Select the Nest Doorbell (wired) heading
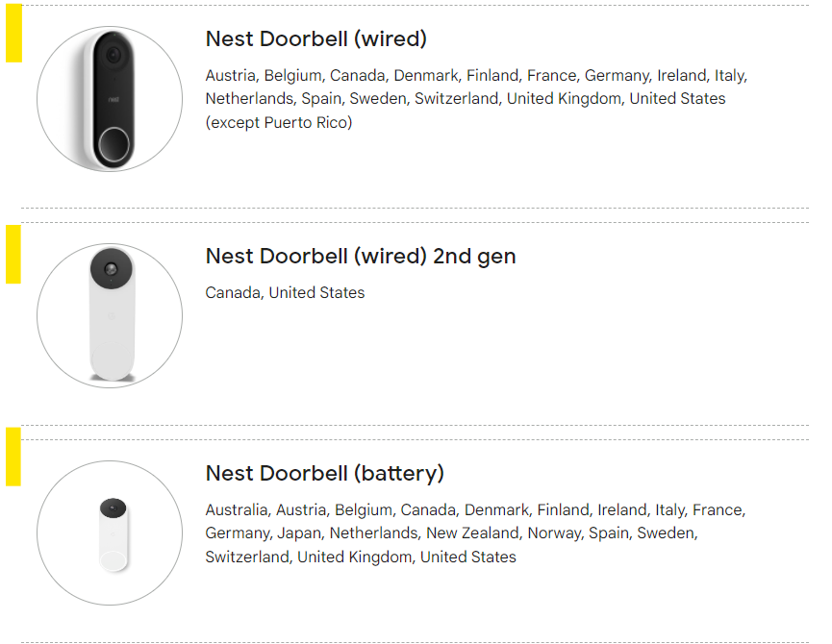The height and width of the screenshot is (644, 832). pos(315,39)
